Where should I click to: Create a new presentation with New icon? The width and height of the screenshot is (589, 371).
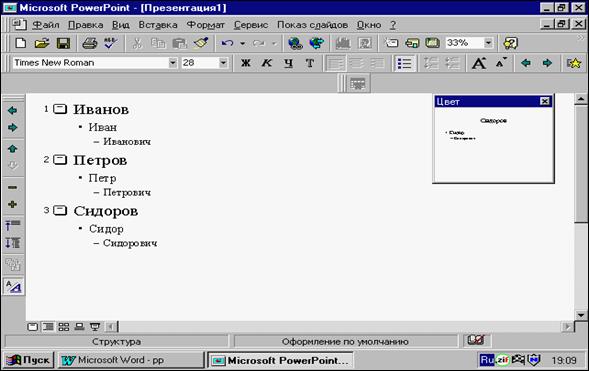[21, 43]
